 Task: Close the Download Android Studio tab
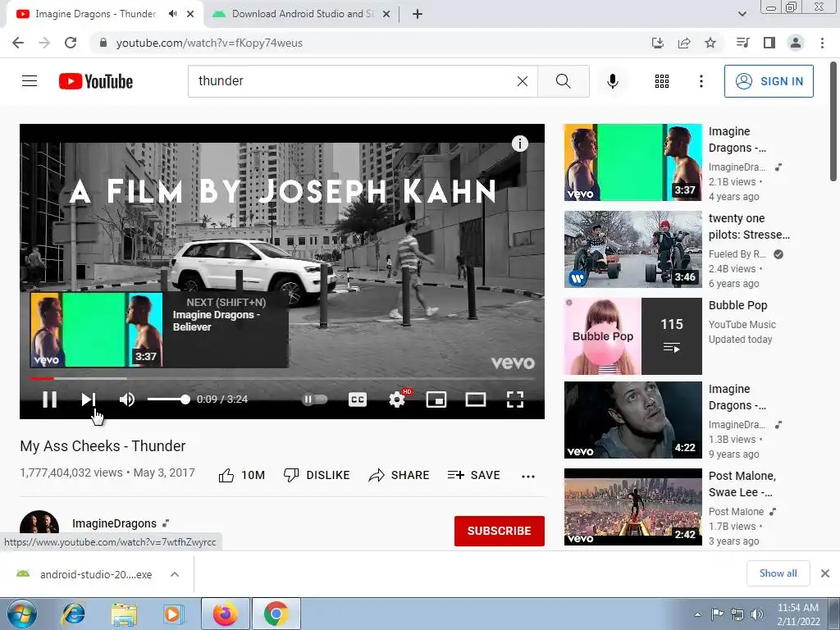[386, 15]
